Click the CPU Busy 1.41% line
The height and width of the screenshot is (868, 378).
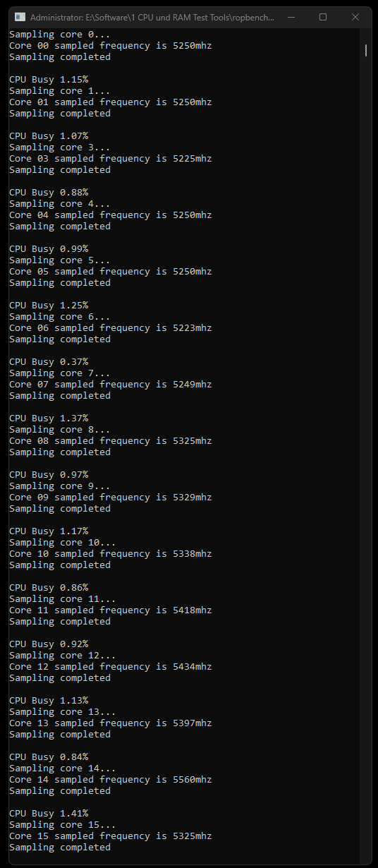pyautogui.click(x=49, y=814)
